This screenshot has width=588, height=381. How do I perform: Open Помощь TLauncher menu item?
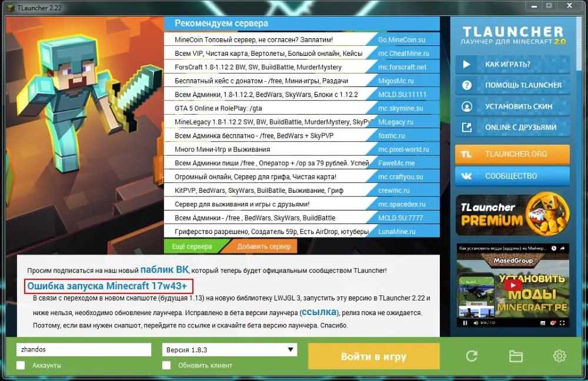tap(513, 85)
